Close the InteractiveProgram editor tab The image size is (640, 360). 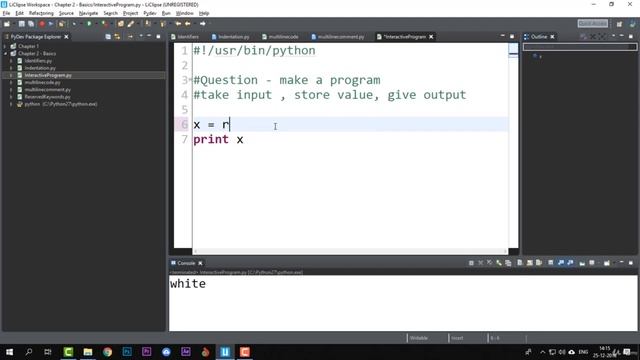(x=431, y=37)
